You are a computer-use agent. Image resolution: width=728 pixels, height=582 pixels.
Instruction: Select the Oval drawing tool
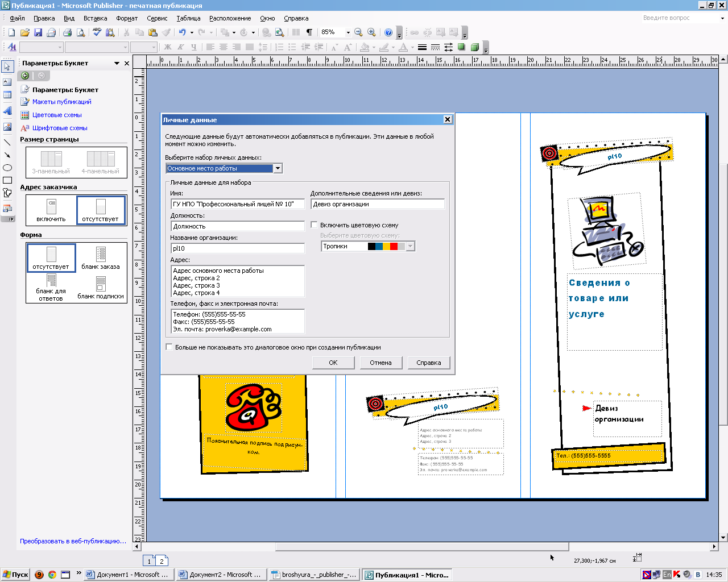7,168
